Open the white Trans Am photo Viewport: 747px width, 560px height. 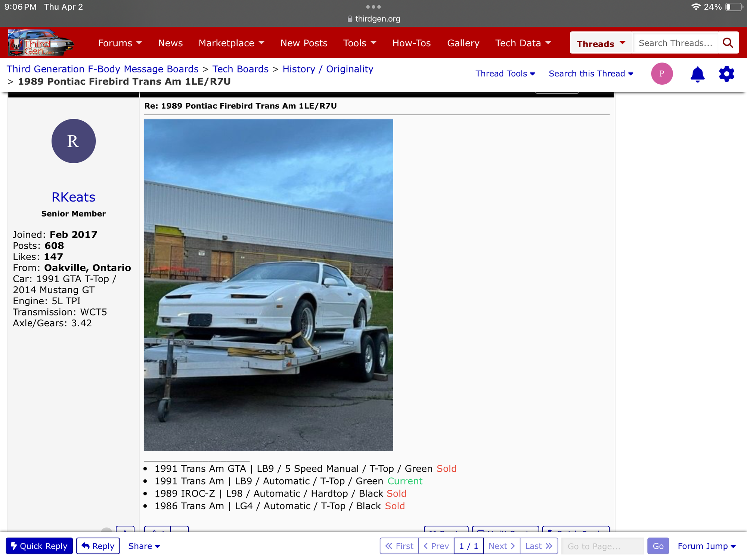pos(269,285)
